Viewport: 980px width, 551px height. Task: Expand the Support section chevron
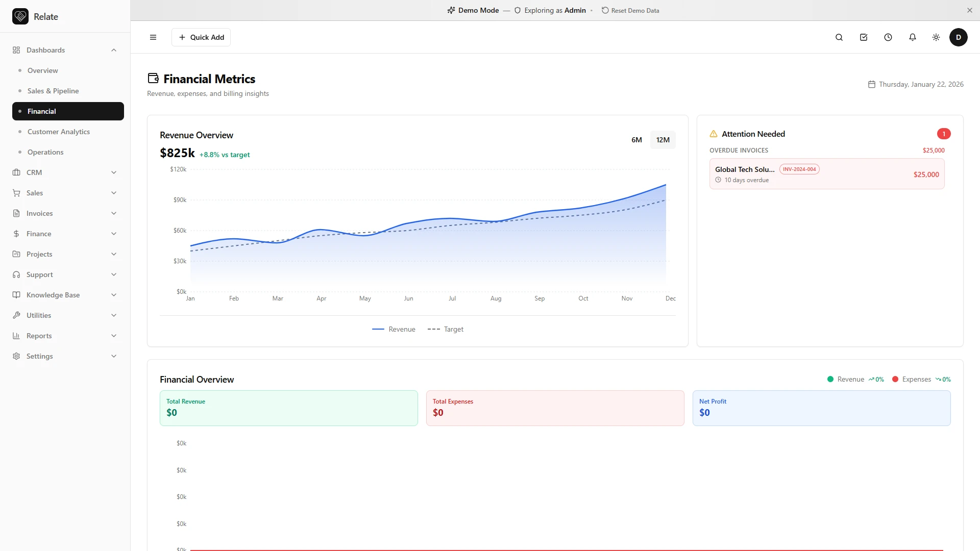coord(114,274)
